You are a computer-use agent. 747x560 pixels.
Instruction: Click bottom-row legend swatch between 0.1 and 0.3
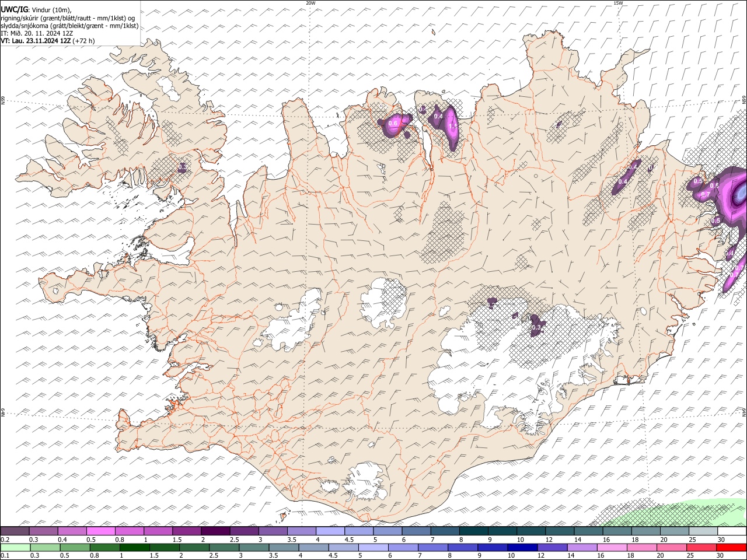(15, 547)
